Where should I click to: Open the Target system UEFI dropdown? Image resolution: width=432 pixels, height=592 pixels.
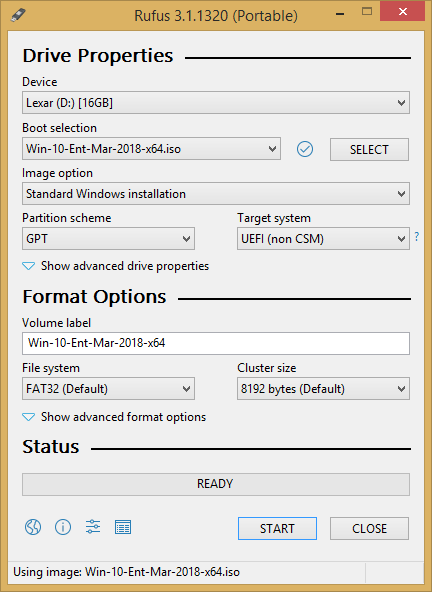(x=323, y=239)
